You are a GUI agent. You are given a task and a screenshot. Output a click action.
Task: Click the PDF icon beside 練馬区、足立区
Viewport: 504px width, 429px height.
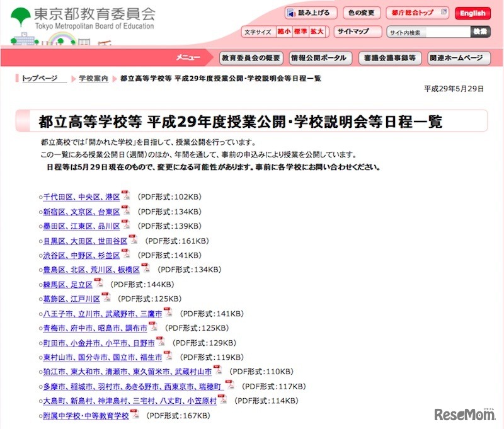[98, 282]
